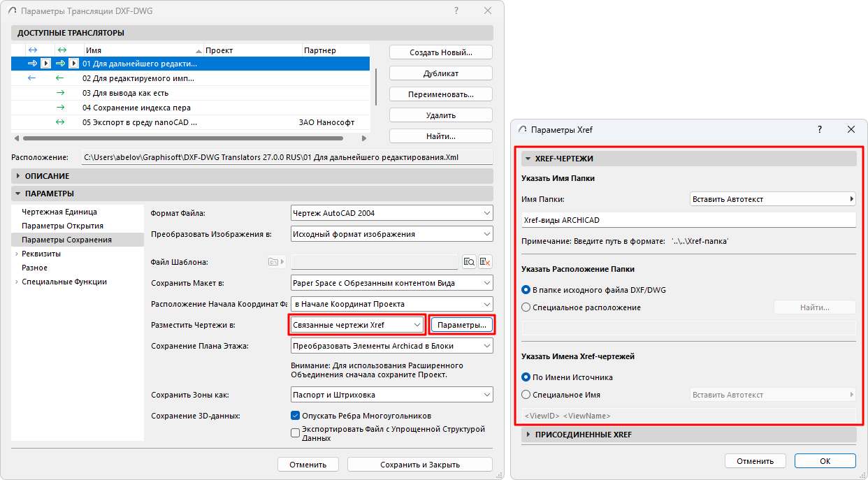Open Преобразовать Изображения в dropdown
The height and width of the screenshot is (480, 868).
(x=391, y=234)
